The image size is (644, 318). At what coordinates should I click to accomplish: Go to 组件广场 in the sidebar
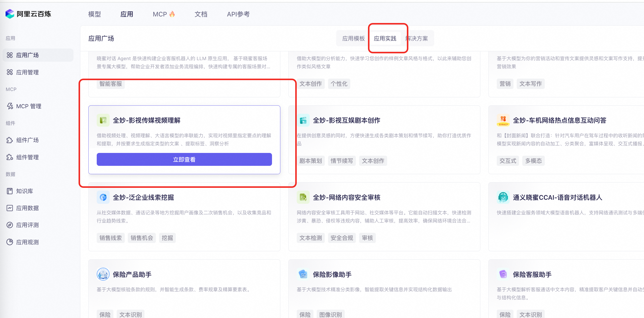point(38,140)
